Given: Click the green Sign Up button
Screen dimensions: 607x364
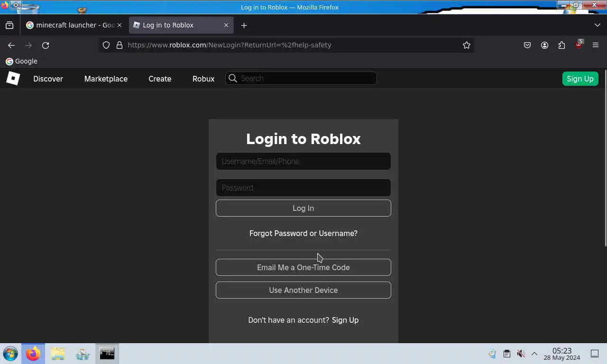Looking at the screenshot, I should pyautogui.click(x=580, y=79).
